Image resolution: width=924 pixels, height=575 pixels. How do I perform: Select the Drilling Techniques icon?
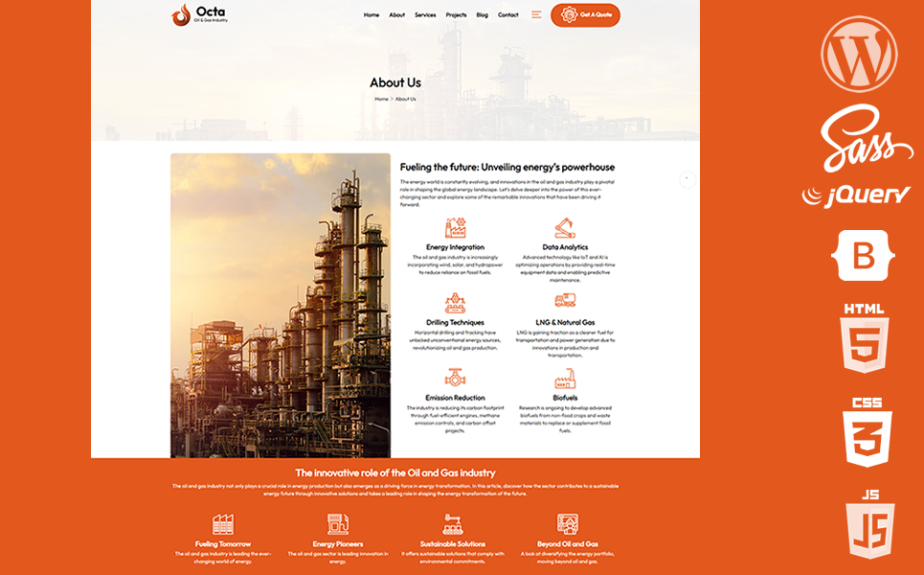pyautogui.click(x=455, y=302)
